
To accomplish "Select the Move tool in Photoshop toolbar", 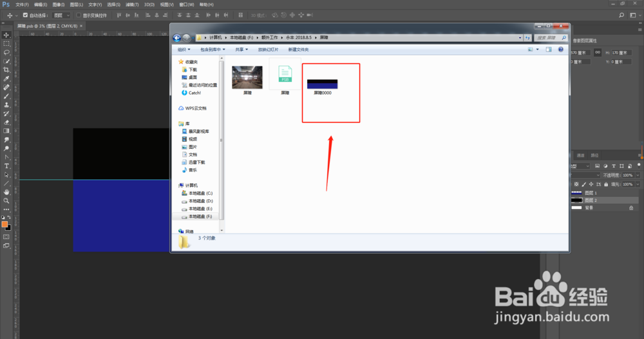I will tap(6, 35).
